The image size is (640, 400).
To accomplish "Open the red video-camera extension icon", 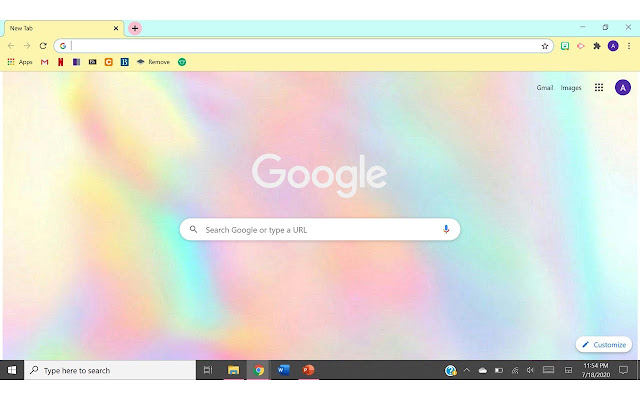I will (580, 46).
